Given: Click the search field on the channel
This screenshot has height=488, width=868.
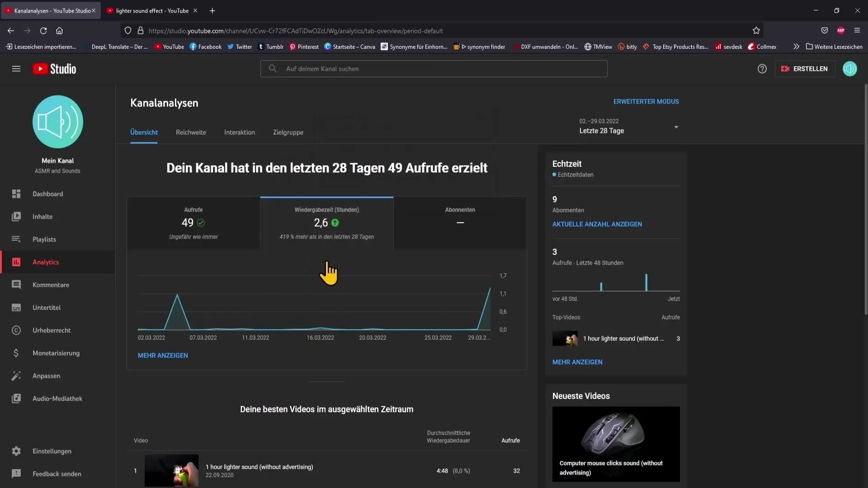Looking at the screenshot, I should tap(434, 69).
